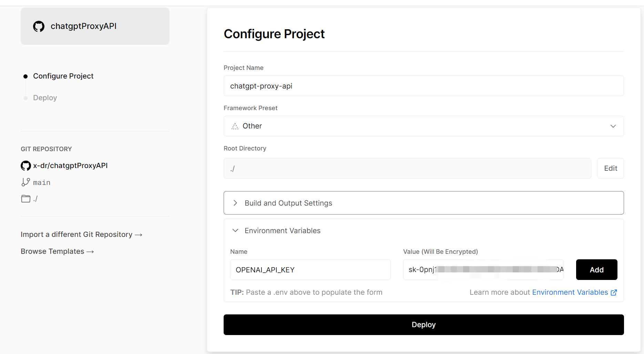The width and height of the screenshot is (644, 354).
Task: Expand Build and Output Settings
Action: 423,203
